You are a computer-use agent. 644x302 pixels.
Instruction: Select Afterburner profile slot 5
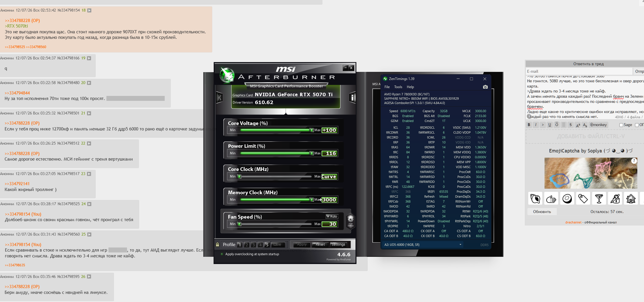(267, 245)
